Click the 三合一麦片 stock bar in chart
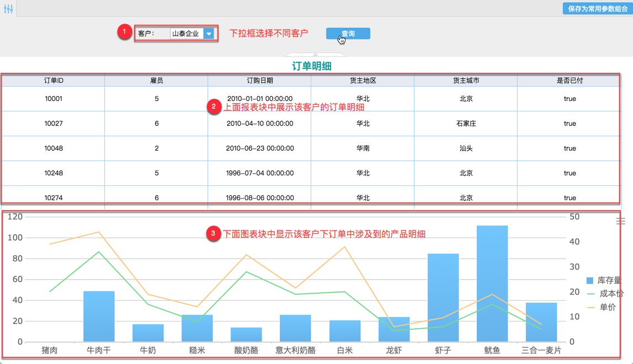This screenshot has height=364, width=633. [541, 323]
